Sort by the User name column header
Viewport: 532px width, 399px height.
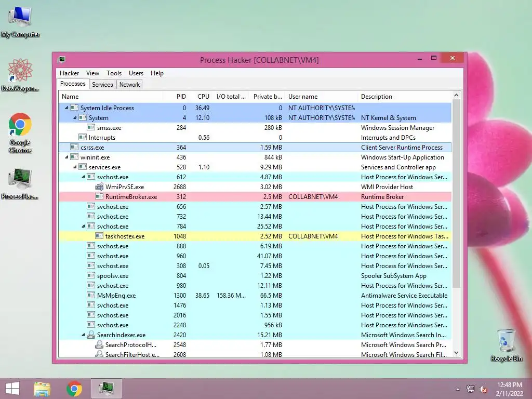(322, 96)
